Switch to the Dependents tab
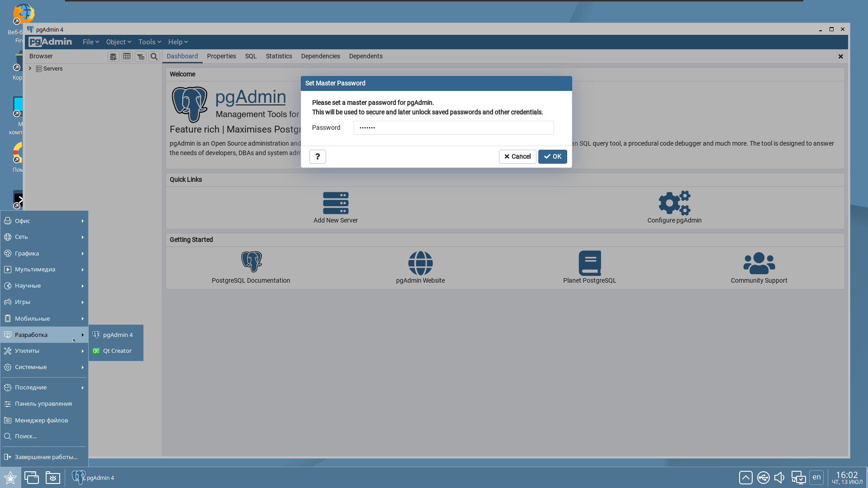 point(366,57)
